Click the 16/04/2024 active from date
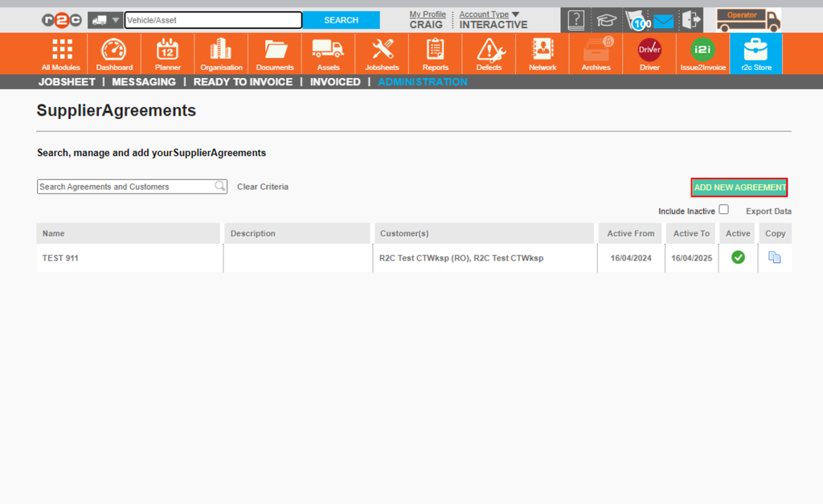The image size is (823, 504). 631,258
